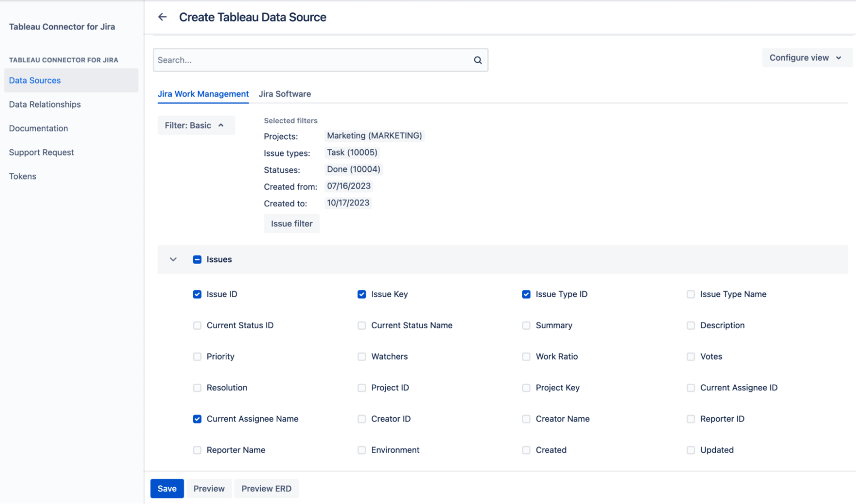Open Data Relationships in the sidebar
This screenshot has width=856, height=504.
(x=45, y=104)
